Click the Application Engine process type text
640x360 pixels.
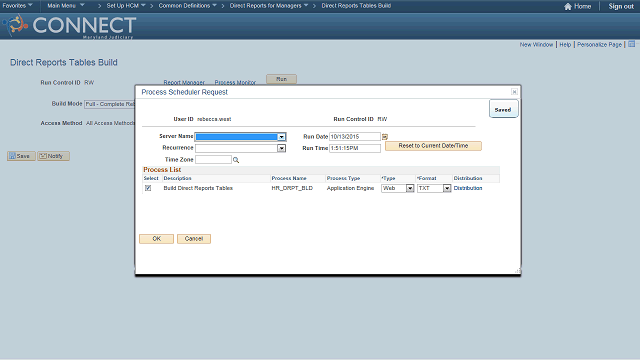350,188
